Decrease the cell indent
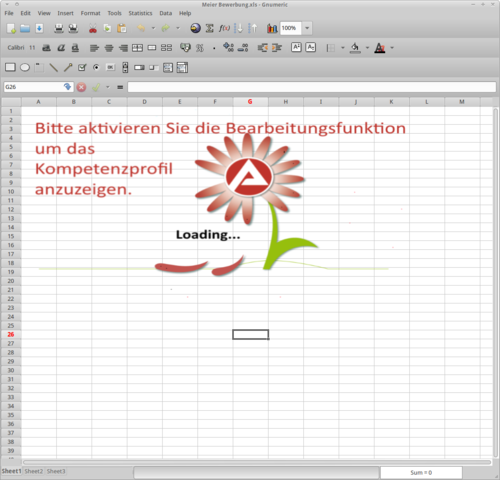 263,48
